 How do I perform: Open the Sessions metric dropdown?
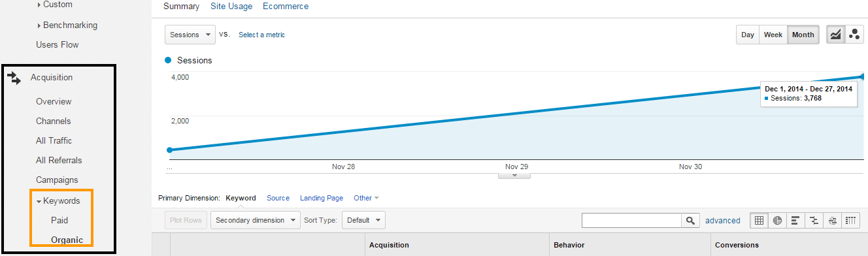point(190,35)
